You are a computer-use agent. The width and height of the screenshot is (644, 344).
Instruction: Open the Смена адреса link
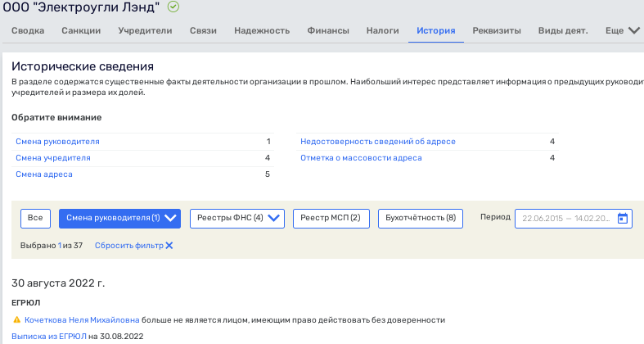[44, 174]
